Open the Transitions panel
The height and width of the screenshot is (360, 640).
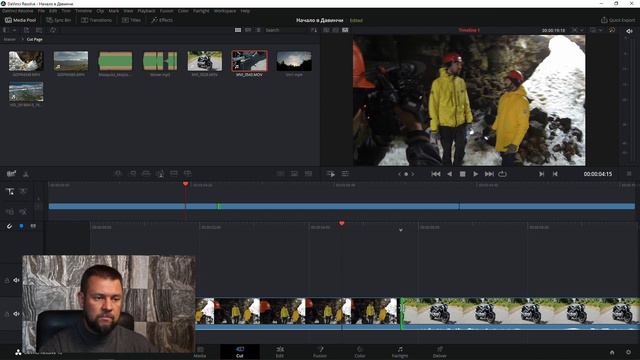tap(96, 20)
